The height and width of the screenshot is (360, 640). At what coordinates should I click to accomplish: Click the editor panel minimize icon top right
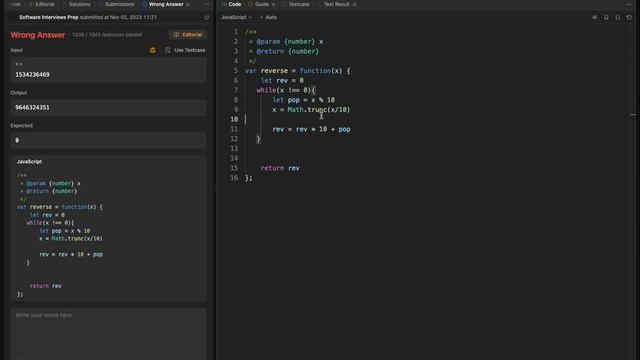629,4
